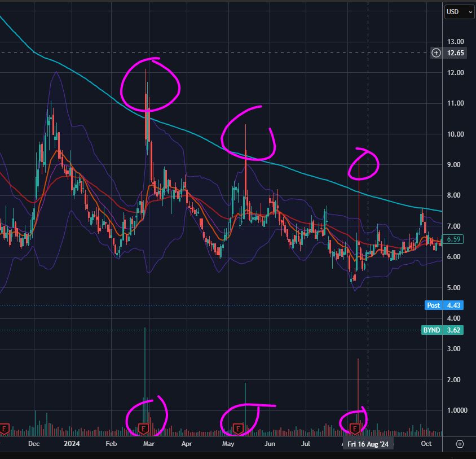
Task: Select the BYND 3.62 price label
Action: point(442,330)
